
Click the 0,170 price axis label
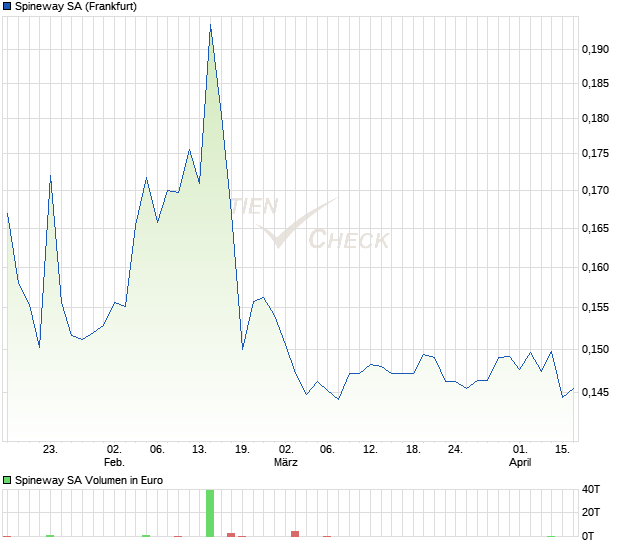coord(595,190)
